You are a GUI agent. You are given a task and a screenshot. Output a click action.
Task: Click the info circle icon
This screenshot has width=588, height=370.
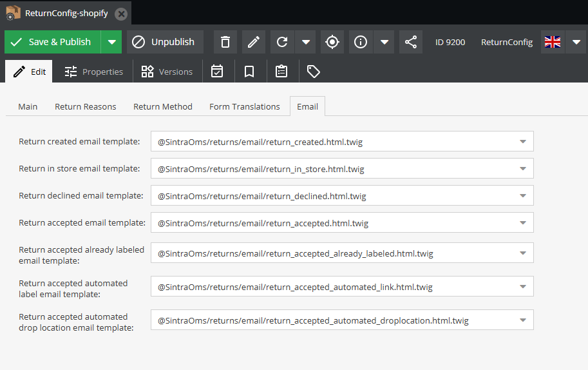pyautogui.click(x=361, y=42)
